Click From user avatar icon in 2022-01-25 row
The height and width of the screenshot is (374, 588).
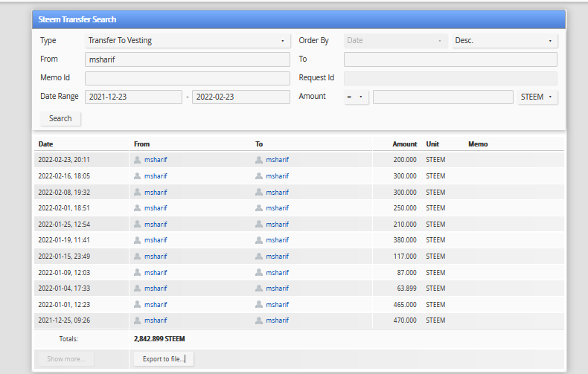point(137,224)
